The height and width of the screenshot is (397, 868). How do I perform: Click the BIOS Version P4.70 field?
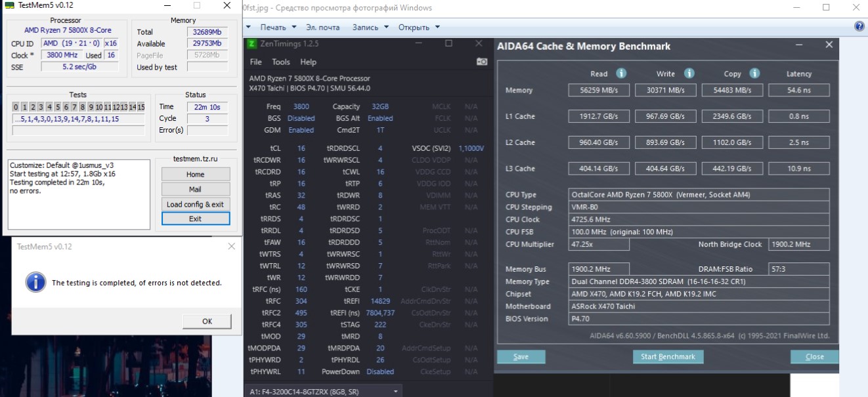point(699,319)
